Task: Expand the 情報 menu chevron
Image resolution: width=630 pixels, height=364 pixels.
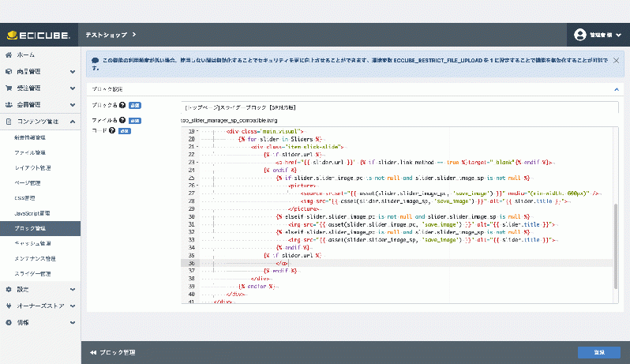Action: click(73, 323)
